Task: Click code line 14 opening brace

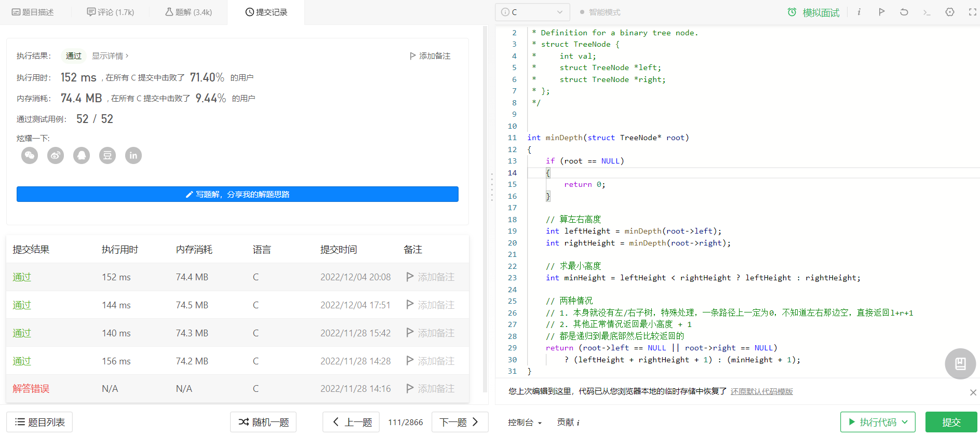Action: click(x=548, y=173)
